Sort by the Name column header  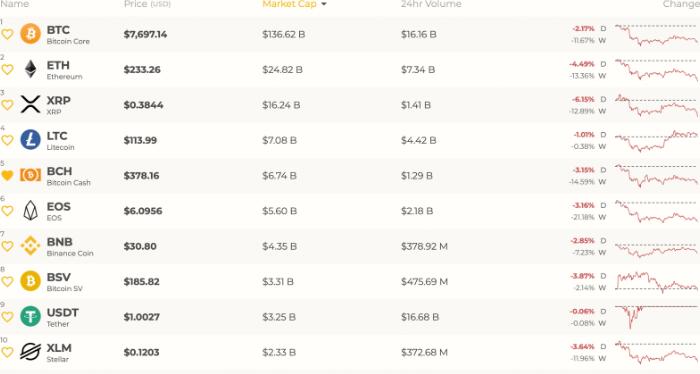click(15, 4)
